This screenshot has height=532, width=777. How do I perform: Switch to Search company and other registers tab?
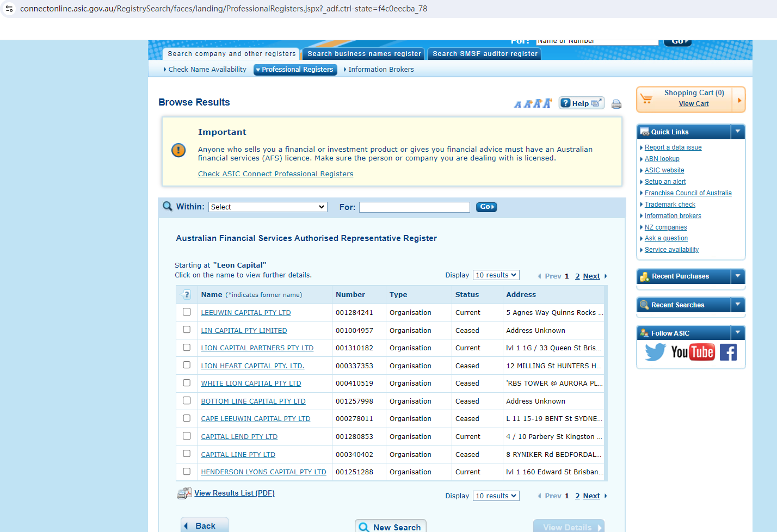(231, 54)
